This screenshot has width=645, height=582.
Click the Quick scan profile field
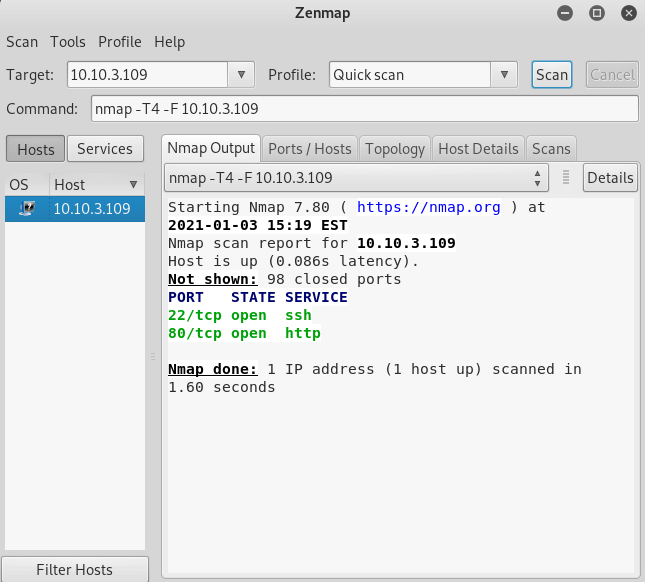tap(410, 75)
